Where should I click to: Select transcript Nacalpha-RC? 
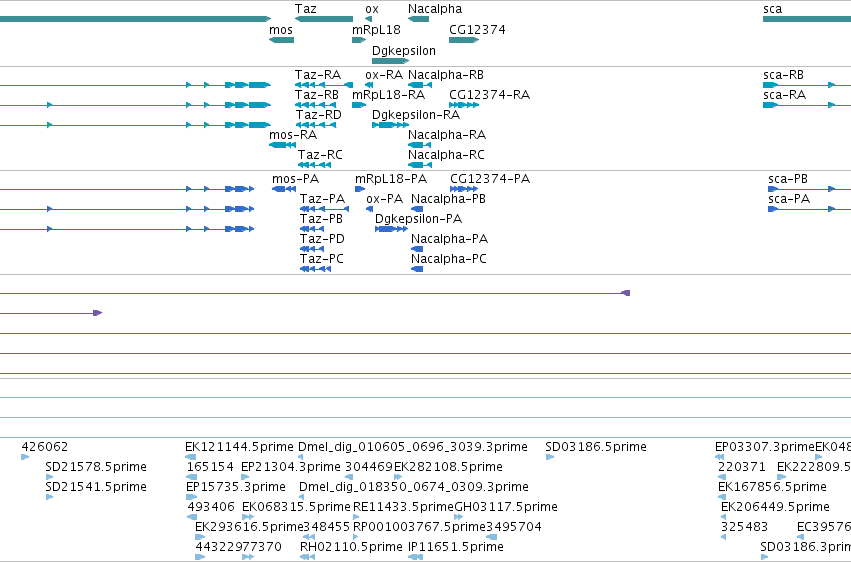(x=446, y=155)
